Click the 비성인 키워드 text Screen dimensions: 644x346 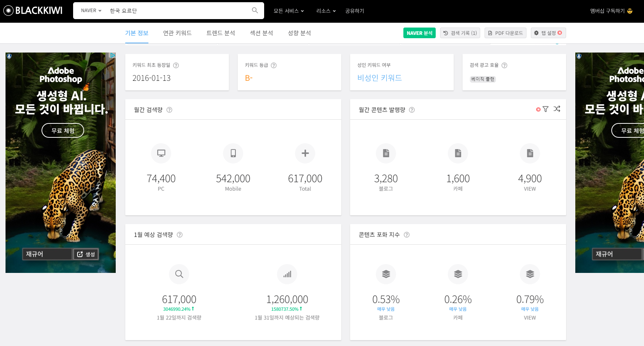point(379,78)
